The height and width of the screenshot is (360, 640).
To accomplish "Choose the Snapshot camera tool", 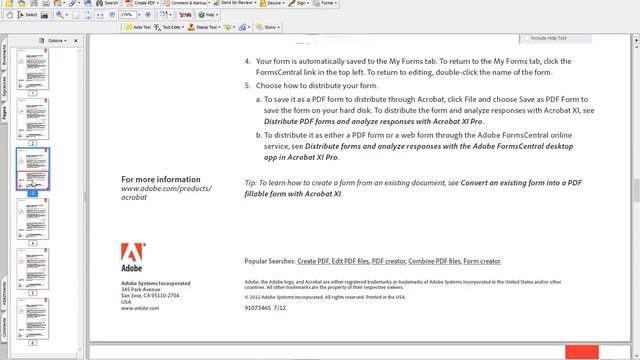I will 44,15.
